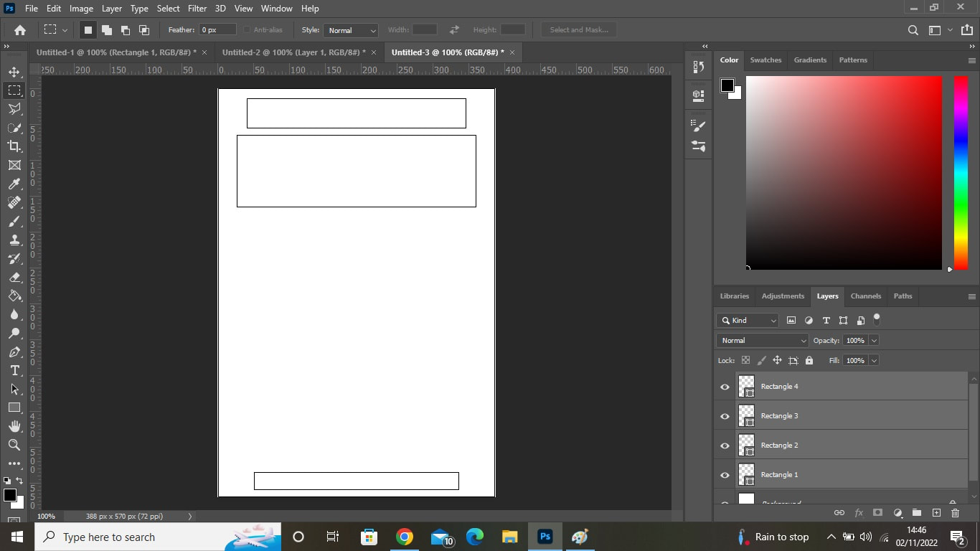Select the Crop tool
980x551 pixels.
pos(14,146)
